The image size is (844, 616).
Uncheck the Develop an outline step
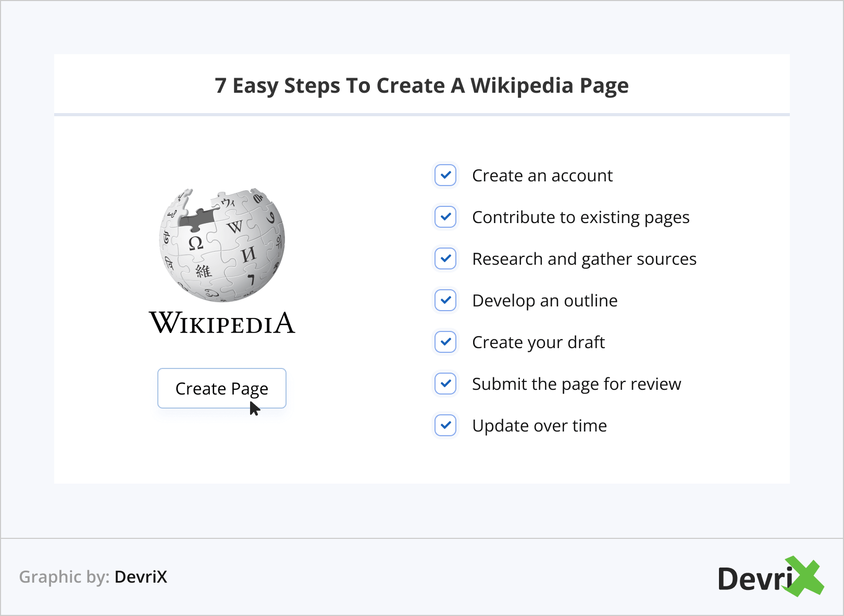[445, 301]
